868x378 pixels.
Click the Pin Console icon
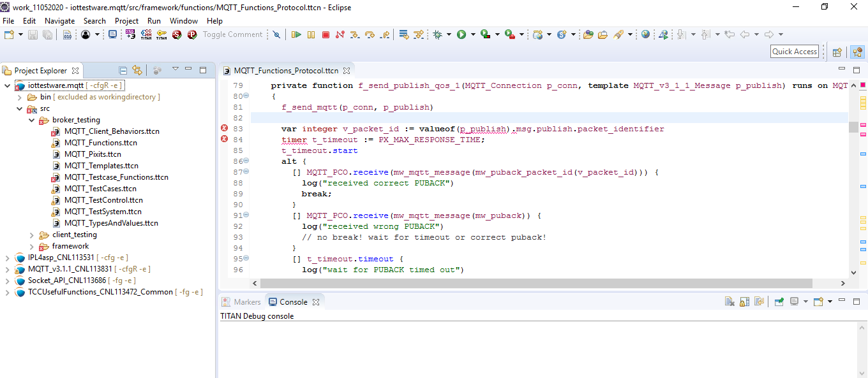(779, 302)
